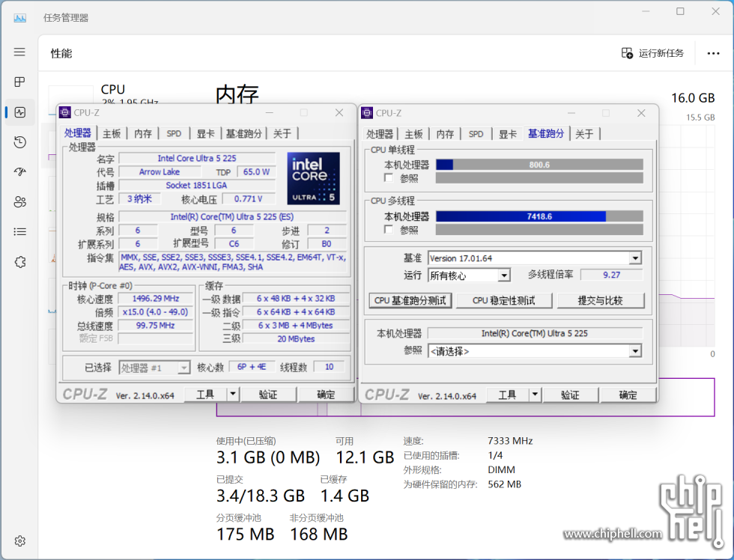Click the left CPU-Z window title icon
Viewport: 734px width, 560px height.
[x=65, y=113]
